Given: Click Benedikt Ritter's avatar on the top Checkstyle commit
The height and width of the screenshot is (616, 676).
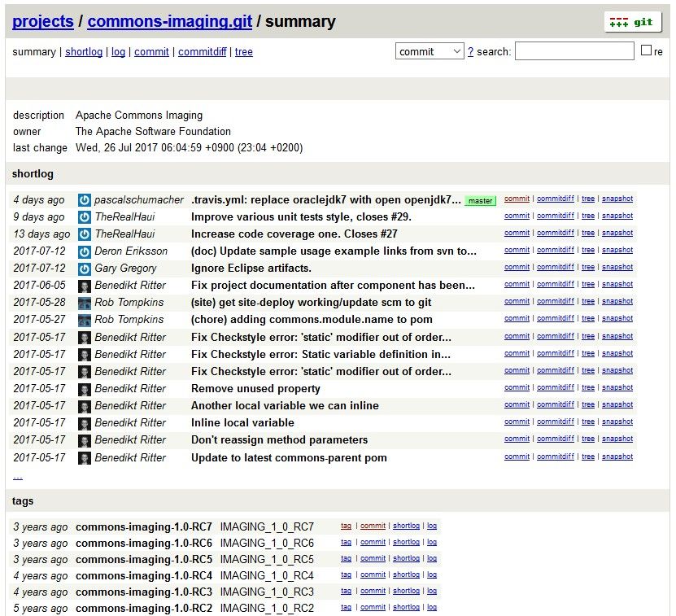Looking at the screenshot, I should [85, 336].
